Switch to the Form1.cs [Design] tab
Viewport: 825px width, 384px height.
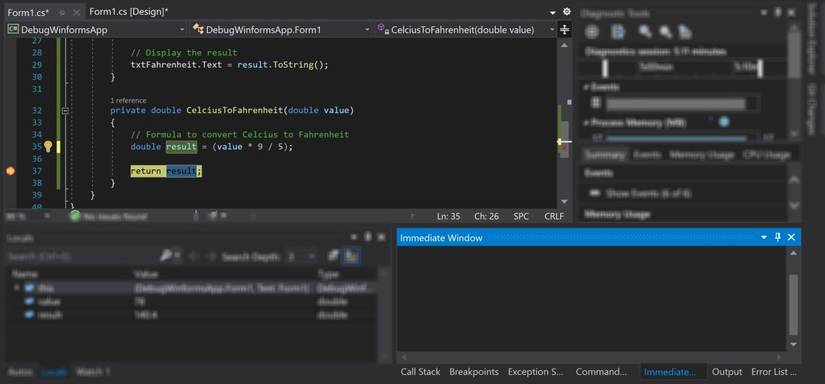click(129, 12)
